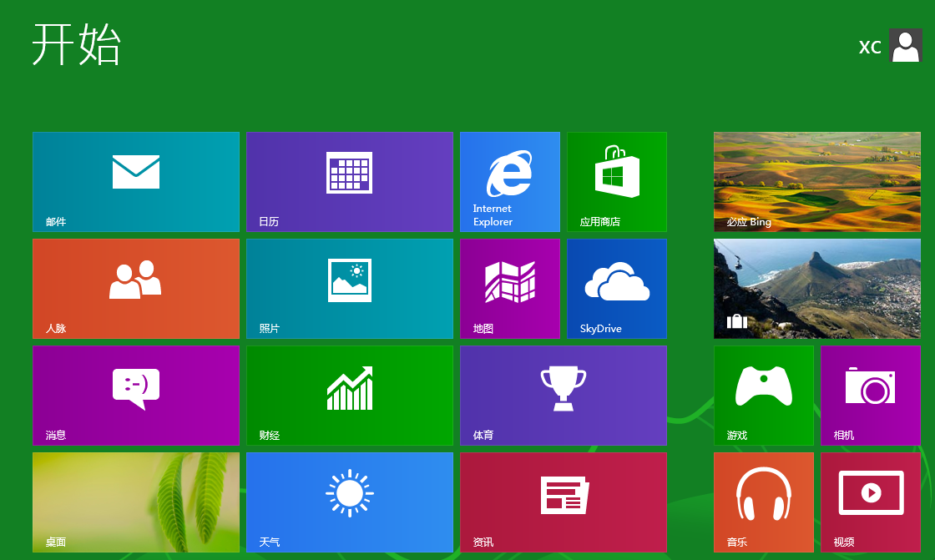Start the Video (视频) app

tap(871, 502)
